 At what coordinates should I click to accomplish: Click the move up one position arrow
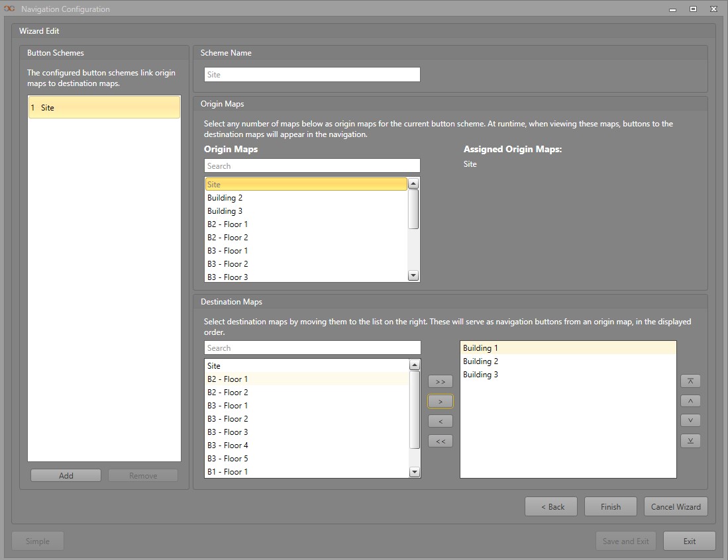point(690,401)
